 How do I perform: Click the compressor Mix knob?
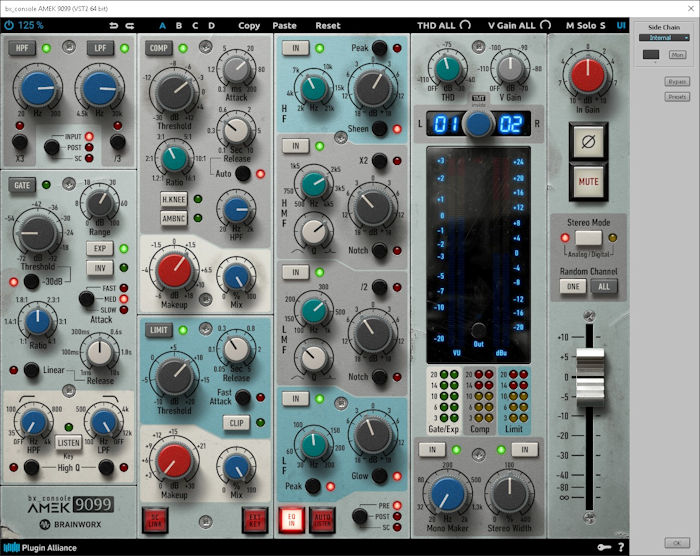point(237,277)
